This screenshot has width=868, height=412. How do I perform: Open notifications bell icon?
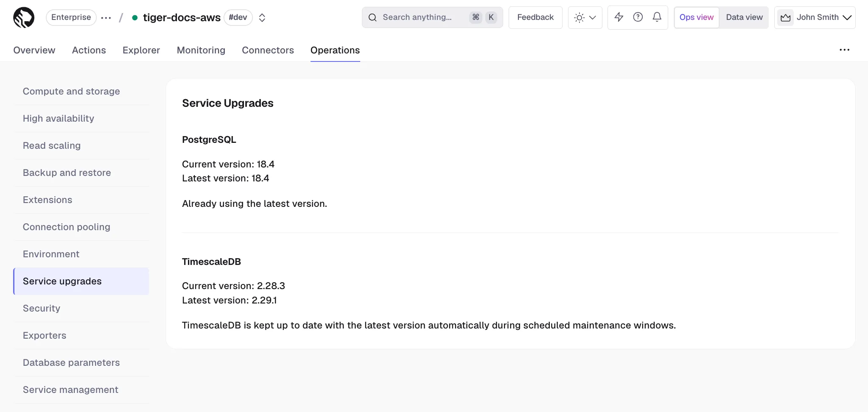[x=657, y=17]
